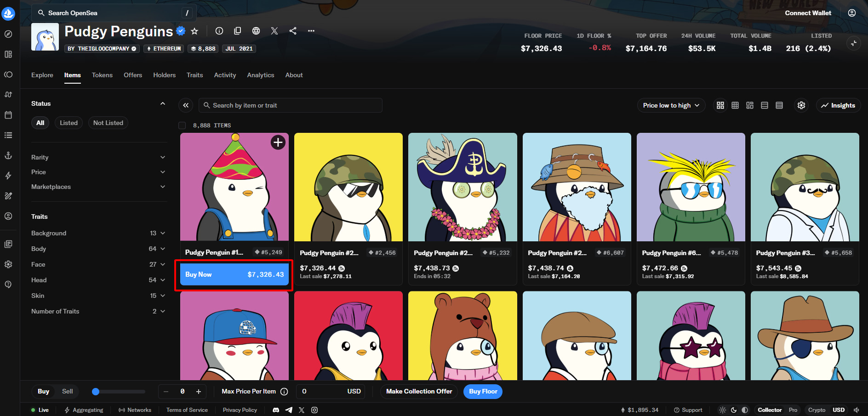Switch to Pro mode in footer
This screenshot has width=868, height=416.
(793, 410)
